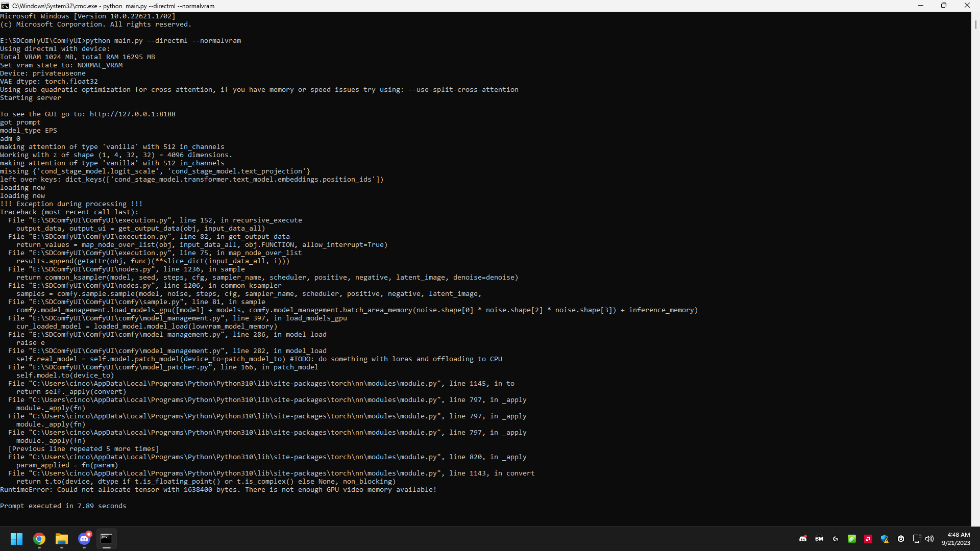This screenshot has height=551, width=980.
Task: Click the http://127.0.0.1:8188 GUI URL
Action: (x=132, y=114)
